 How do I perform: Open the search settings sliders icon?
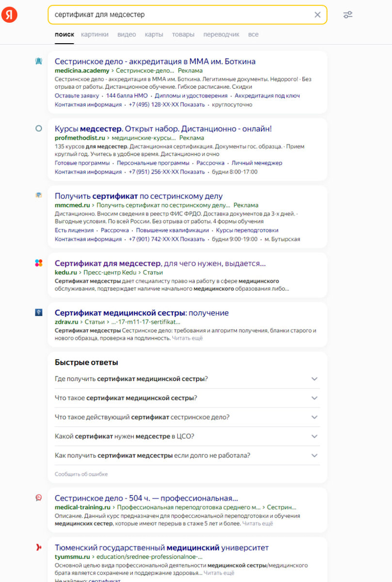click(348, 15)
